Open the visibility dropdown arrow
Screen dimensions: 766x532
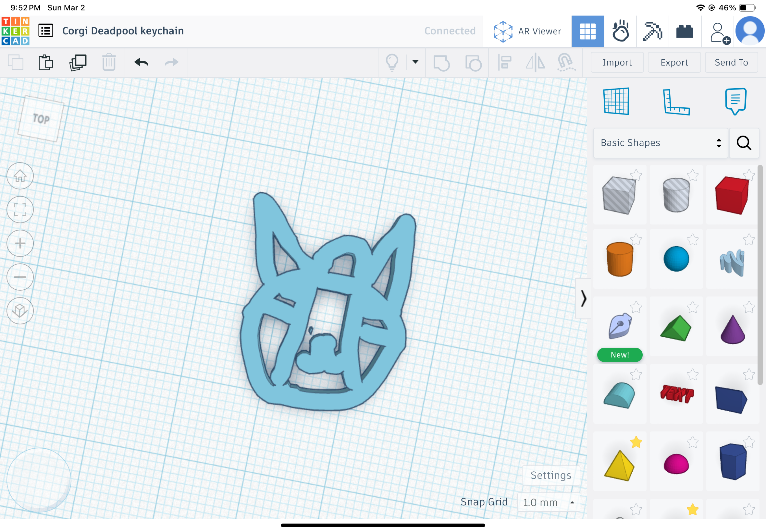click(415, 62)
